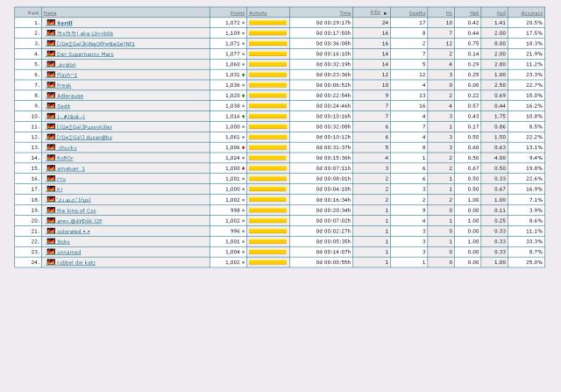Sort players by Name column header
This screenshot has height=392, width=561.
[50, 13]
